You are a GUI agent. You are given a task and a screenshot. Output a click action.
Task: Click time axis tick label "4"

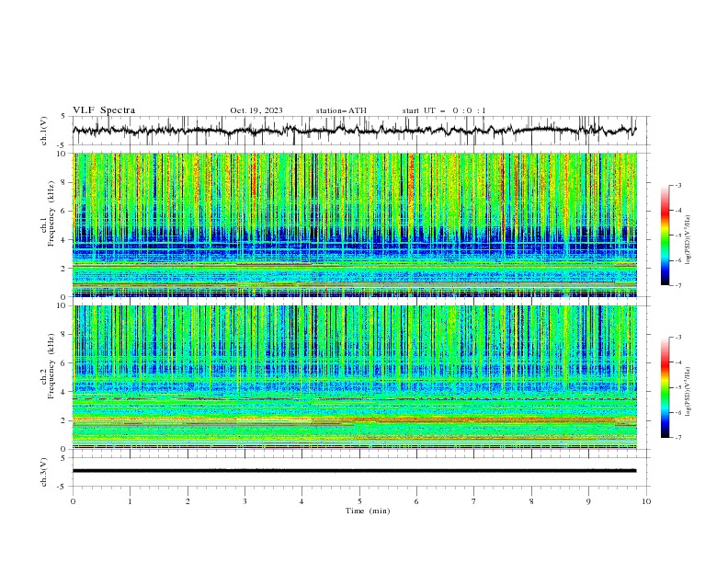pos(301,501)
